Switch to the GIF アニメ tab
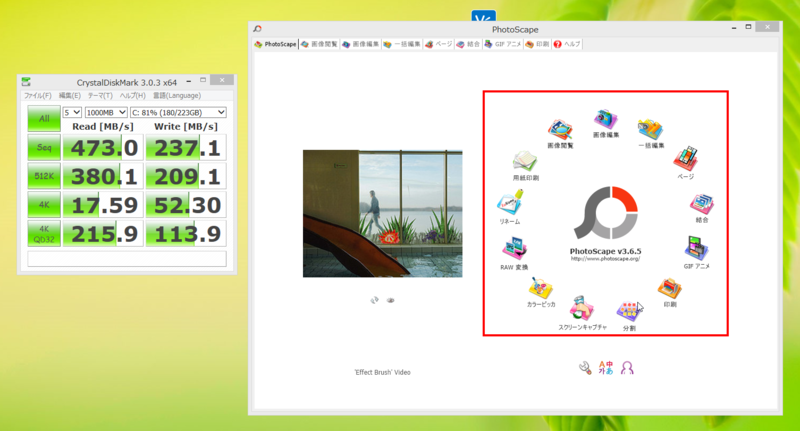This screenshot has height=431, width=800. [x=503, y=44]
